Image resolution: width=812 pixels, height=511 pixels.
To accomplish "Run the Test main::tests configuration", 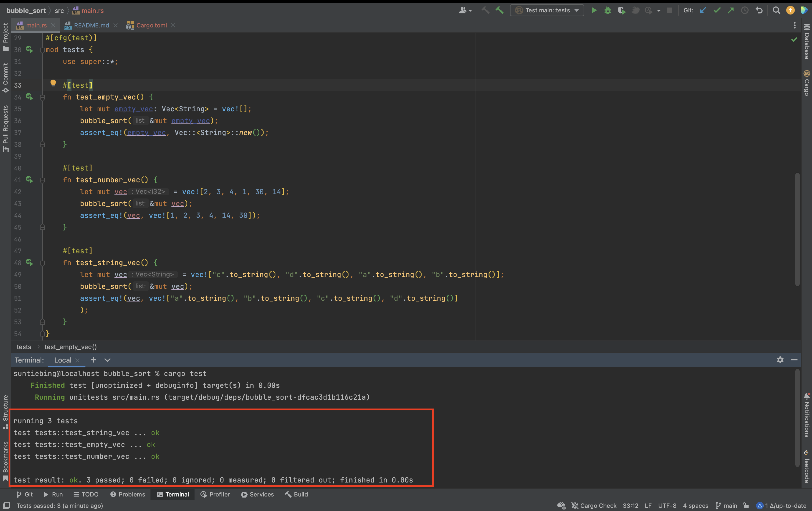I will [x=594, y=10].
